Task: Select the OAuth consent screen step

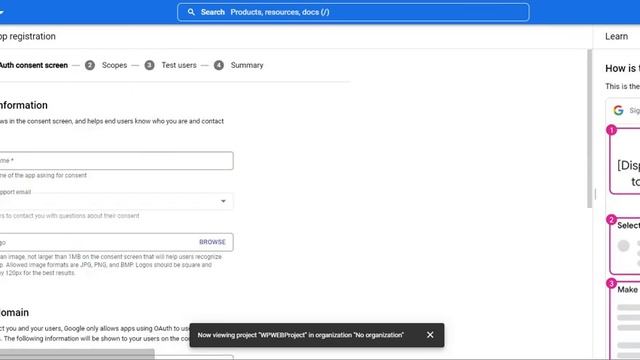Action: (x=33, y=65)
